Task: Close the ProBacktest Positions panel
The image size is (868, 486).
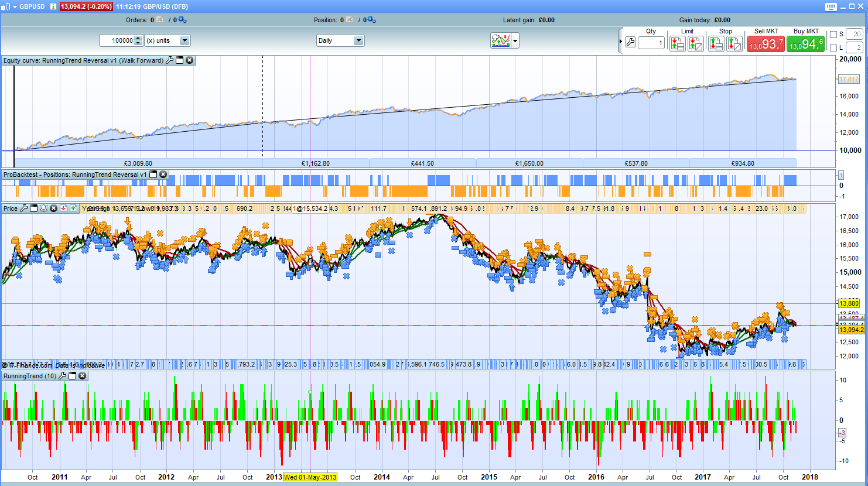Action: pos(163,174)
